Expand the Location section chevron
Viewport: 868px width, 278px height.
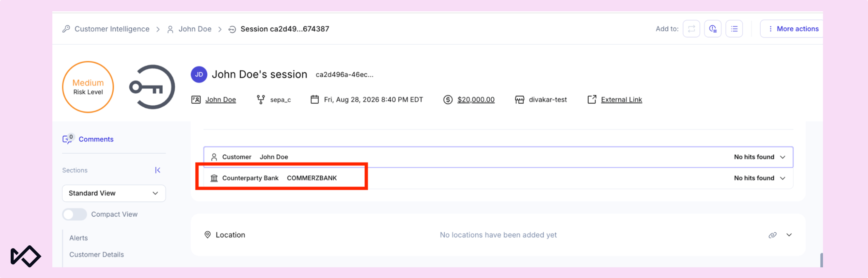(x=789, y=235)
